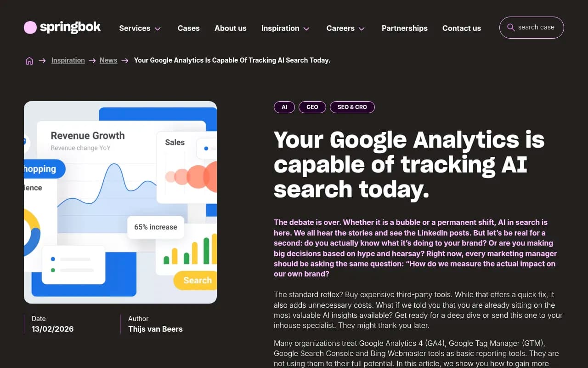
Task: Select the SEO & CRO tag pill
Action: [x=352, y=107]
